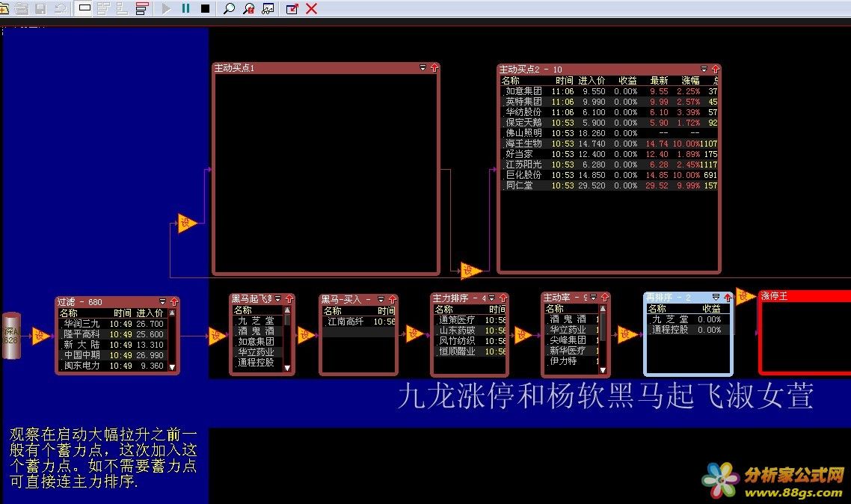Open dropdown menu of 主动买点2 panel
The image size is (851, 504).
coord(704,69)
